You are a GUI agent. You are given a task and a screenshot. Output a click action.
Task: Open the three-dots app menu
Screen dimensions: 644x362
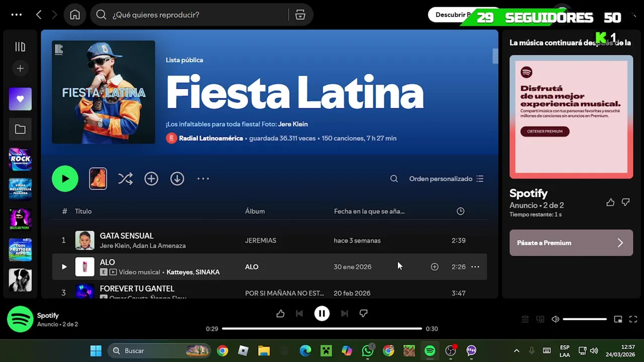pos(17,15)
